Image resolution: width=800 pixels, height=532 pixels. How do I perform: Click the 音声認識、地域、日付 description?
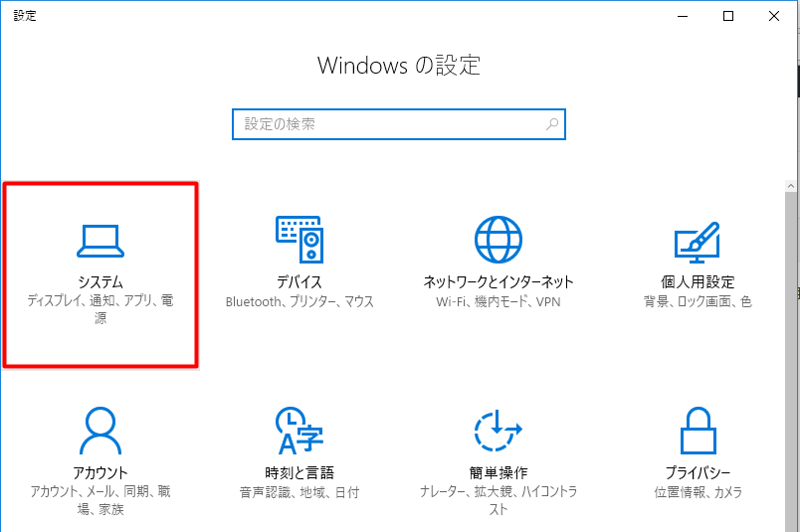(x=300, y=492)
